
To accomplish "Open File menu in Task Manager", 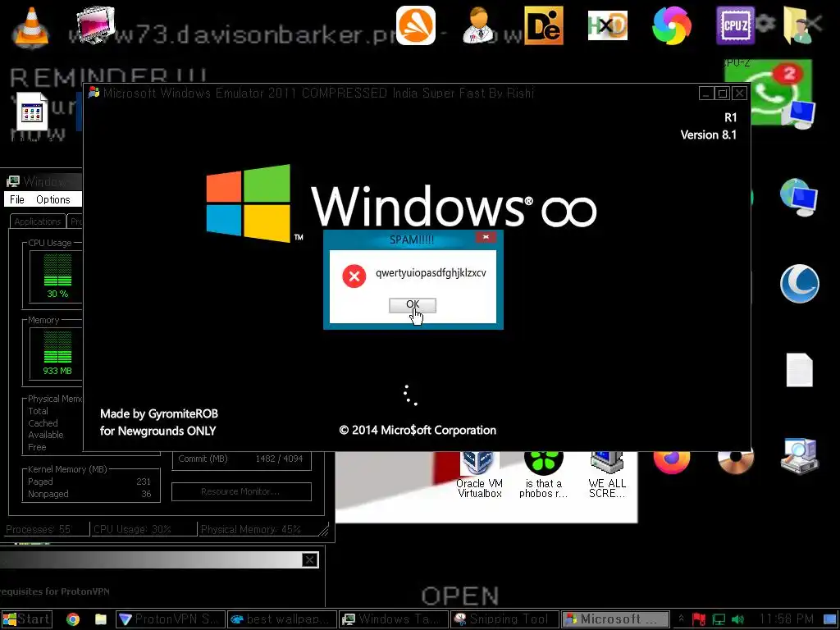I will point(17,199).
